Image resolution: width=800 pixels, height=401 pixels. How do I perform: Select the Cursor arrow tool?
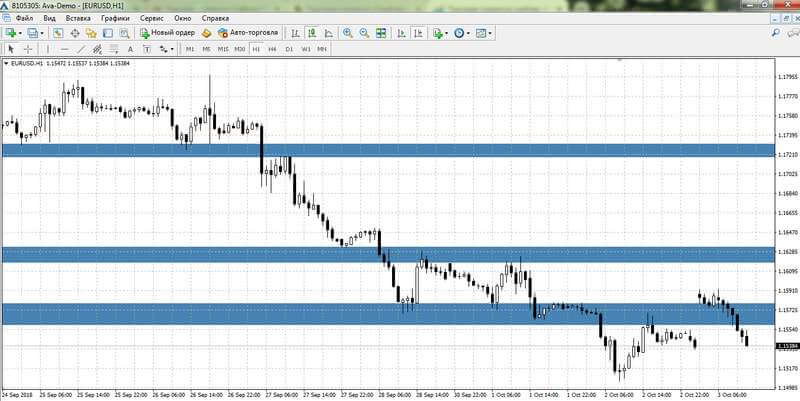12,49
